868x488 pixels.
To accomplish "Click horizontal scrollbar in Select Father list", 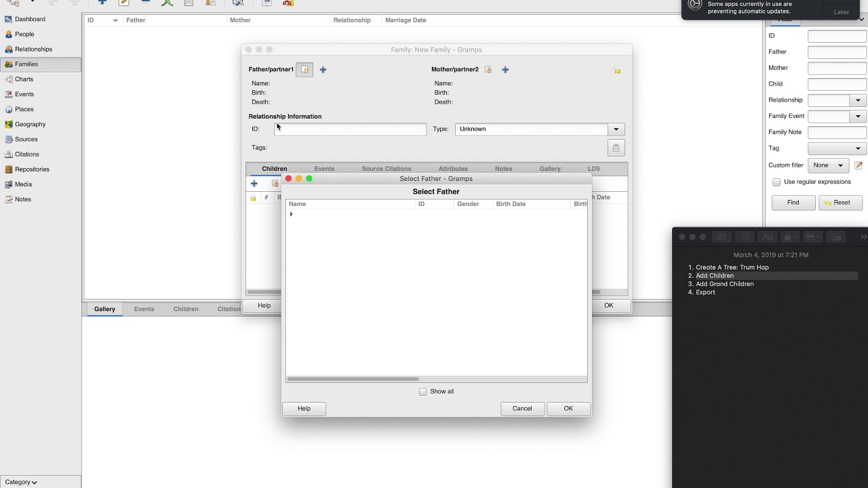I will [353, 379].
